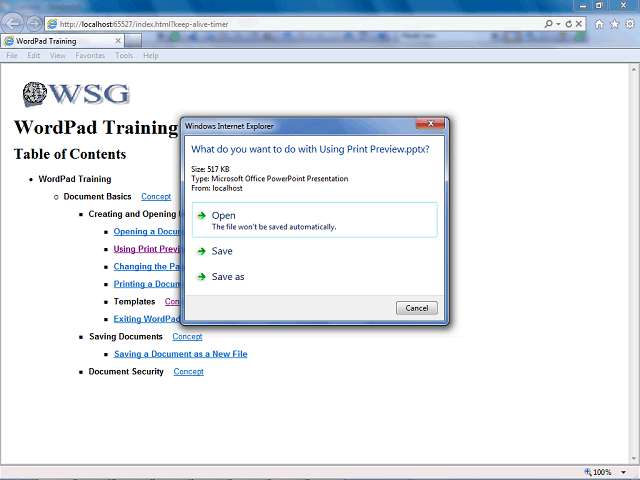The image size is (640, 480).
Task: Open the Changing the Page link
Action: pos(147,267)
